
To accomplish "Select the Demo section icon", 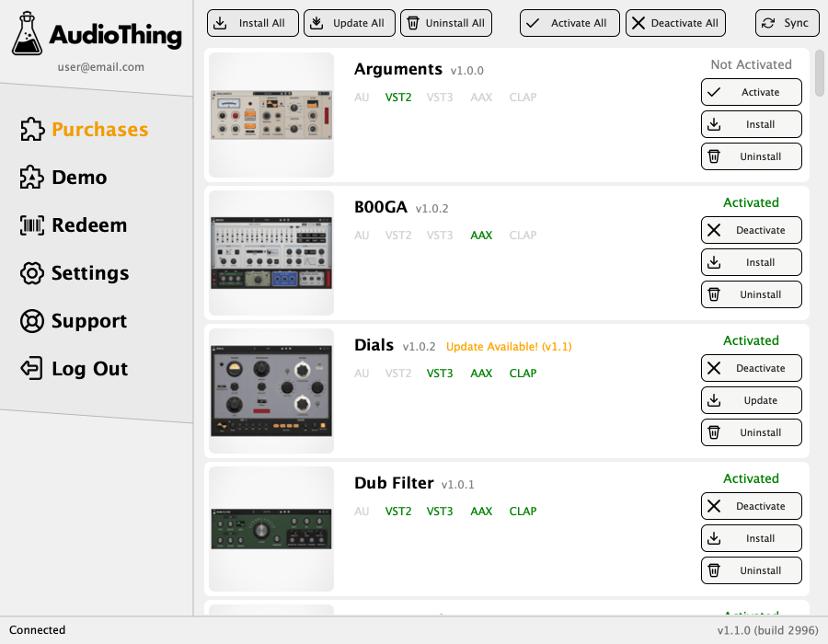I will 33,178.
